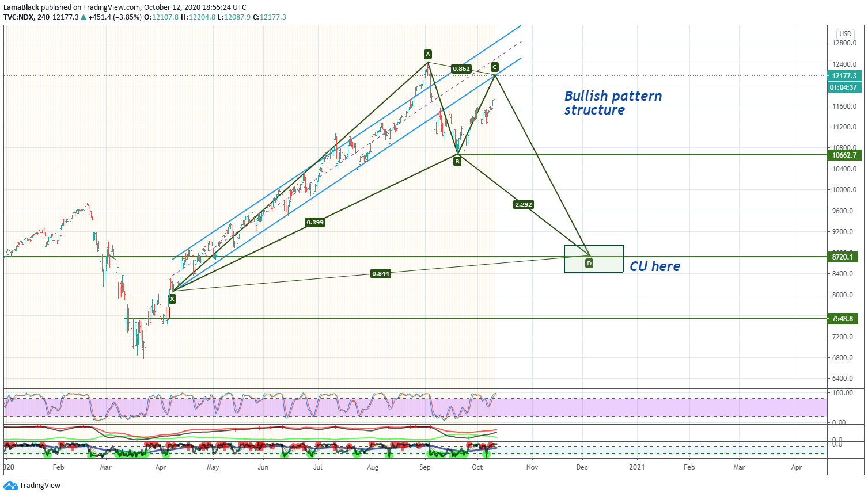Screen dimensions: 868x496
Task: Click the 0.399 ratio label
Action: click(x=315, y=222)
